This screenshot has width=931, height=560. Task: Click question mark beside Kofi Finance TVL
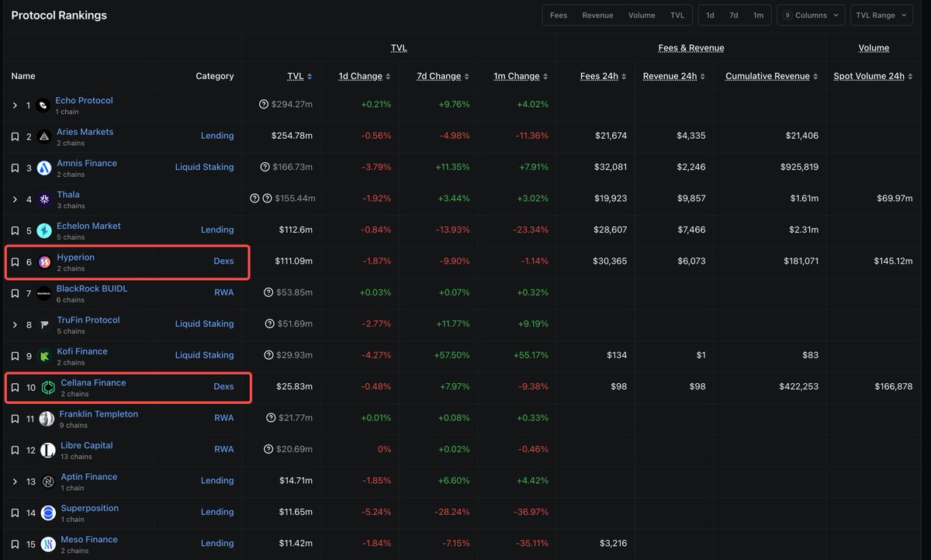coord(268,355)
